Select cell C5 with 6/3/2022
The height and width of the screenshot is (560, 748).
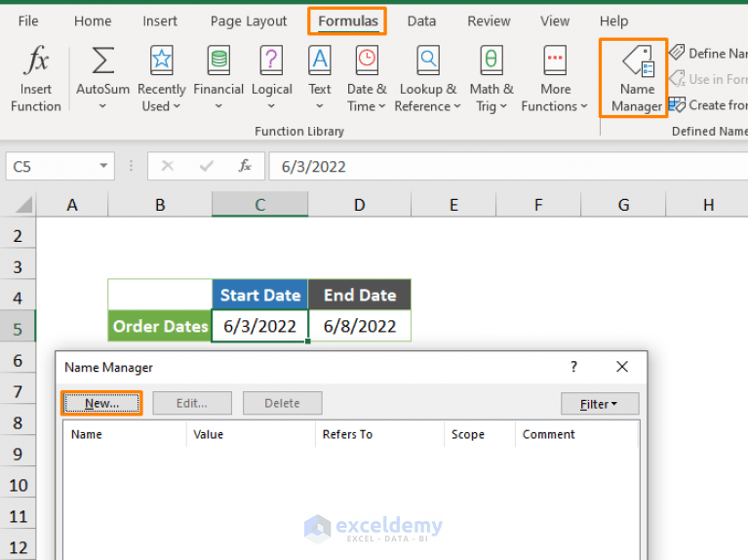pos(260,326)
